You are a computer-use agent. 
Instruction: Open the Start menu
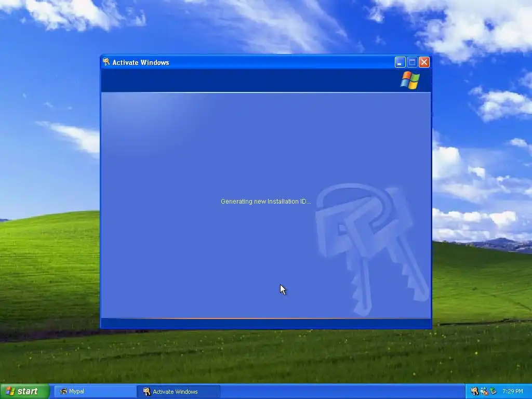click(x=25, y=391)
